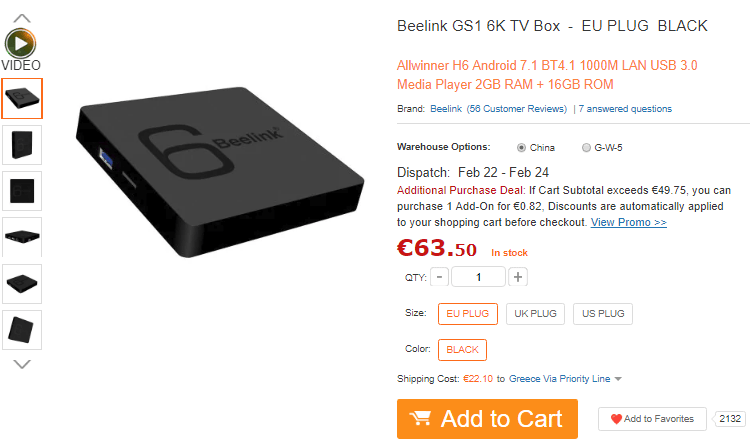Choose the EU PLUG size option
This screenshot has width=750, height=446.
pyautogui.click(x=468, y=314)
